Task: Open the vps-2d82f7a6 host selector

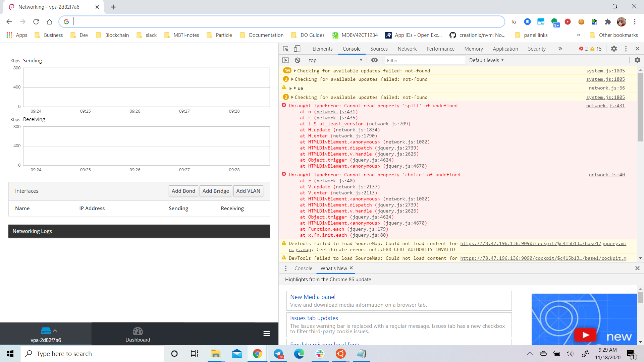Action: [x=46, y=334]
